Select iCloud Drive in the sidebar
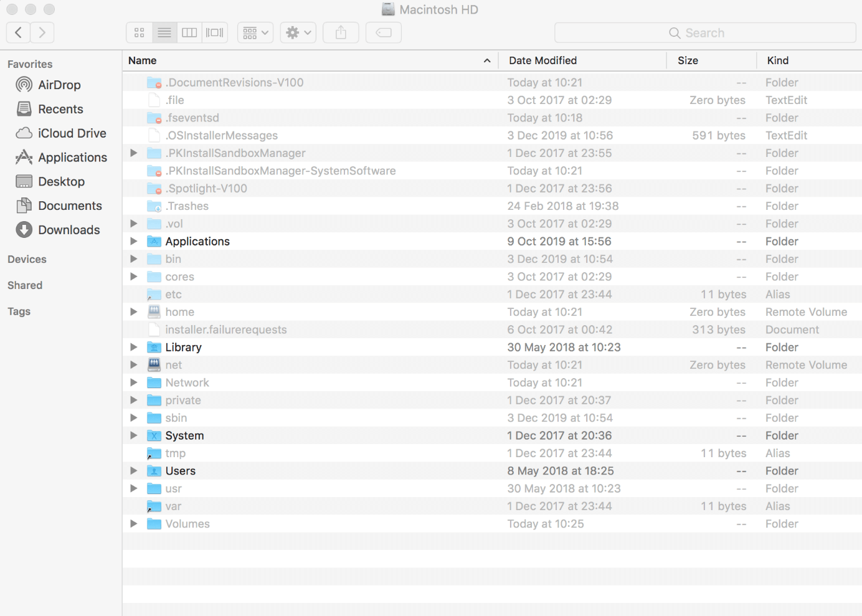 pyautogui.click(x=72, y=133)
